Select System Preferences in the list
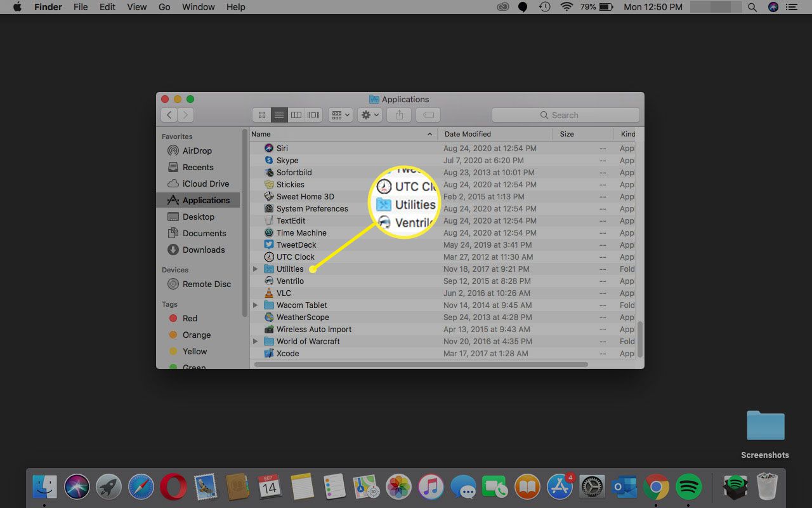The width and height of the screenshot is (812, 508). [442, 208]
